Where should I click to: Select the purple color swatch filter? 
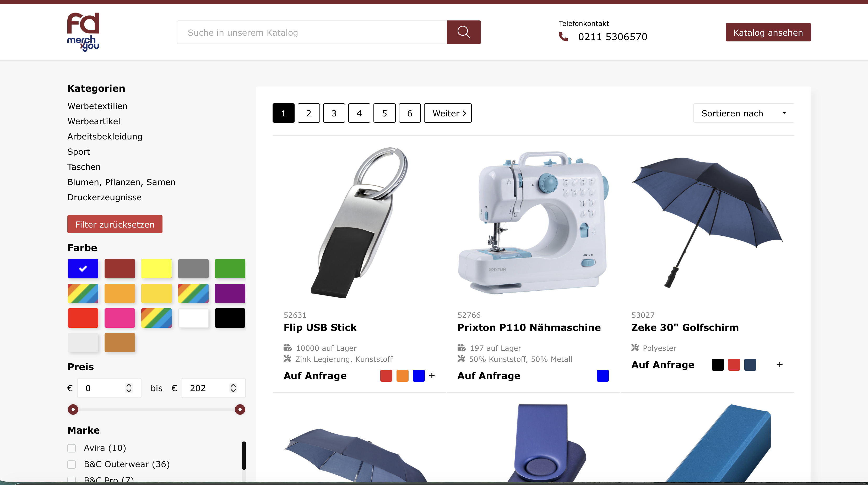(230, 293)
